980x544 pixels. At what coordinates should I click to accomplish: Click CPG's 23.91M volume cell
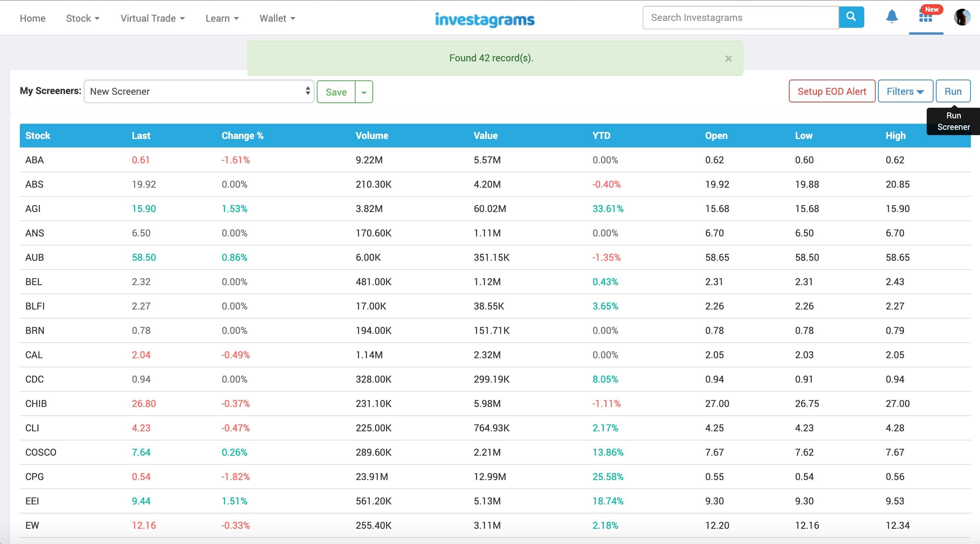click(372, 477)
